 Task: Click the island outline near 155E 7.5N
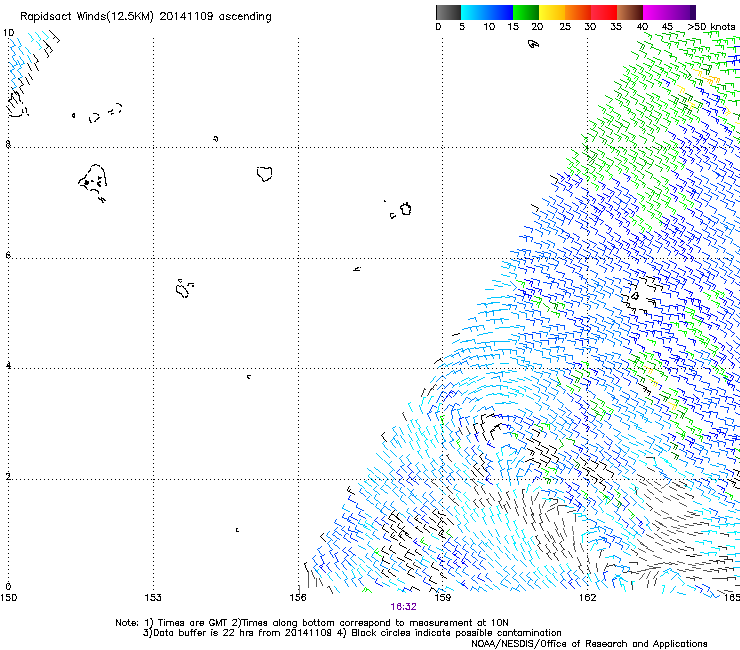[265, 174]
